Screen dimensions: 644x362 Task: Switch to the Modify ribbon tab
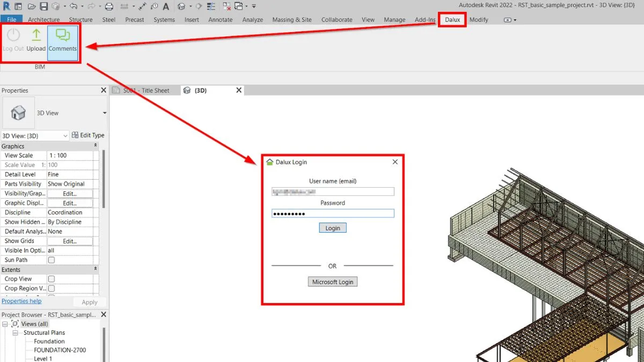pos(479,20)
